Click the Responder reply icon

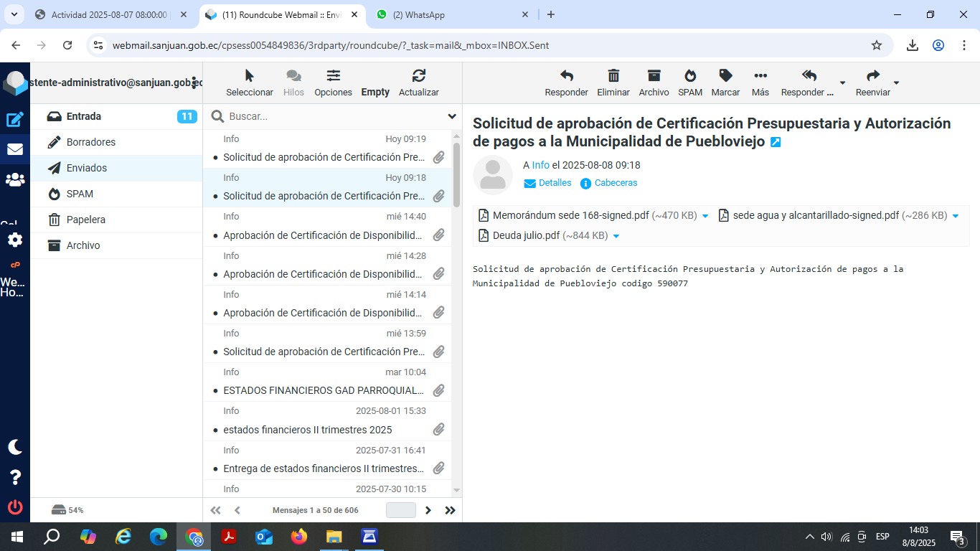pos(566,76)
